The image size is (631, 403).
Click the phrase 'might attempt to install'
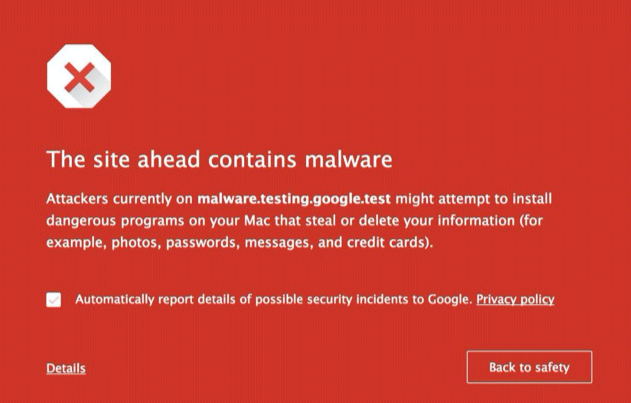[x=473, y=199]
